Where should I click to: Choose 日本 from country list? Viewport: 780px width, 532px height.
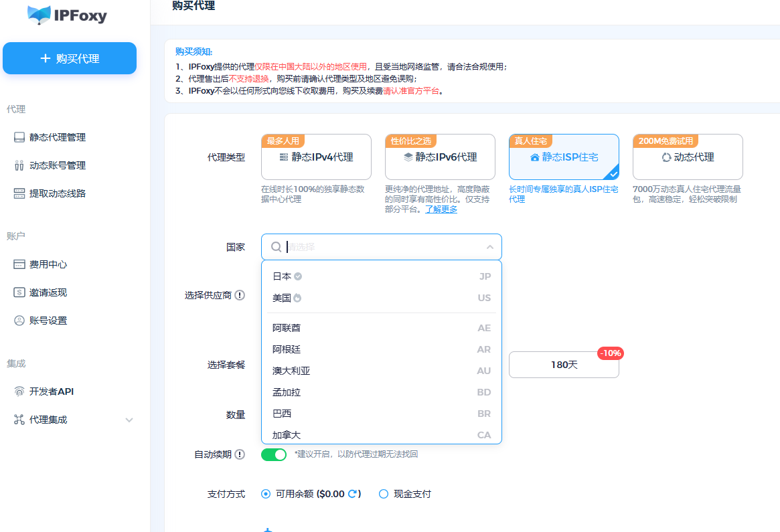[x=282, y=276]
